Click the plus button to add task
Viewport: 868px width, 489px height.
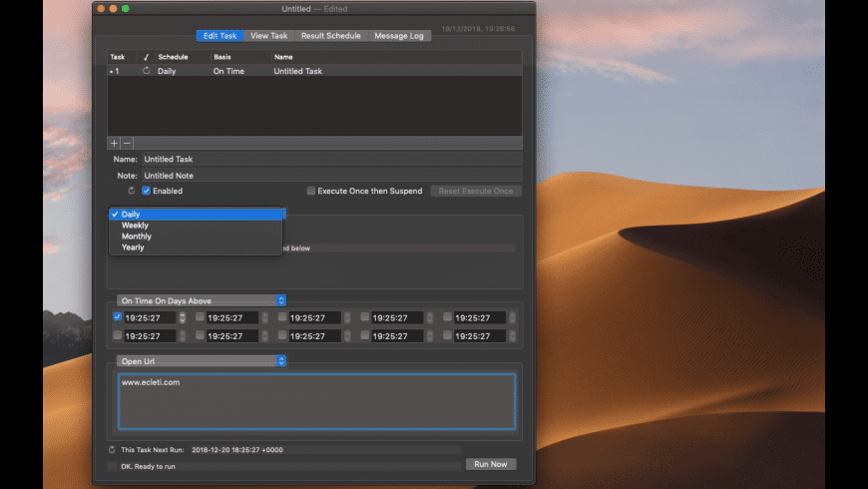[114, 144]
